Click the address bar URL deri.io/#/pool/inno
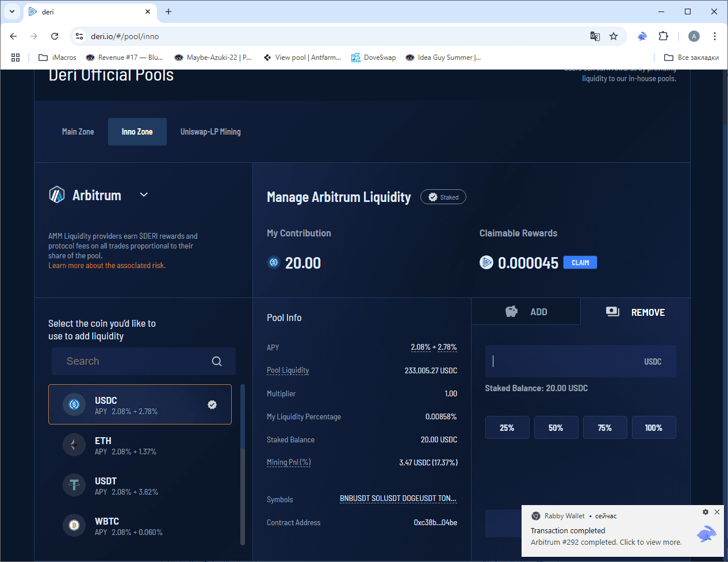This screenshot has width=728, height=562. click(x=125, y=36)
